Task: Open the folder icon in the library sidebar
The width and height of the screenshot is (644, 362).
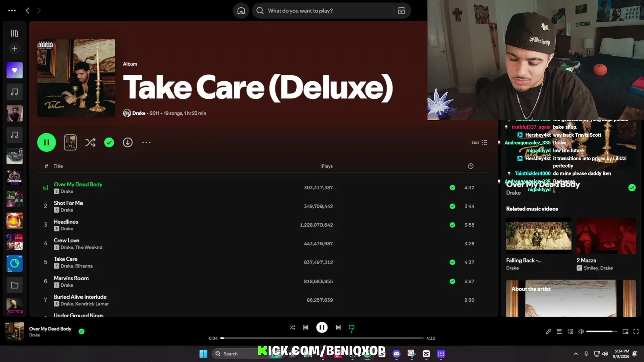Action: tap(14, 285)
